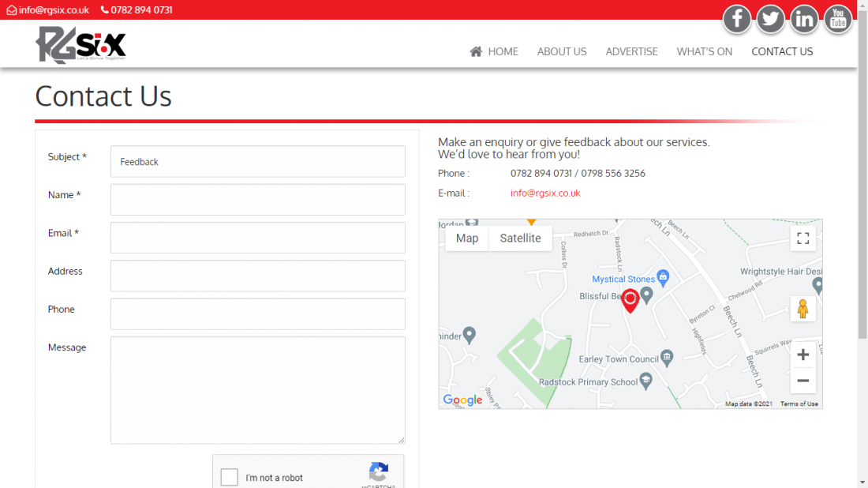Select the CONTACT US menu item
The width and height of the screenshot is (868, 488).
(782, 51)
